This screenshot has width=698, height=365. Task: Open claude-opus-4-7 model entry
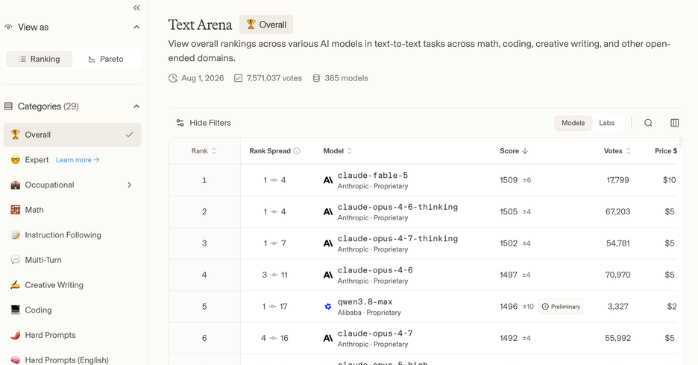375,333
